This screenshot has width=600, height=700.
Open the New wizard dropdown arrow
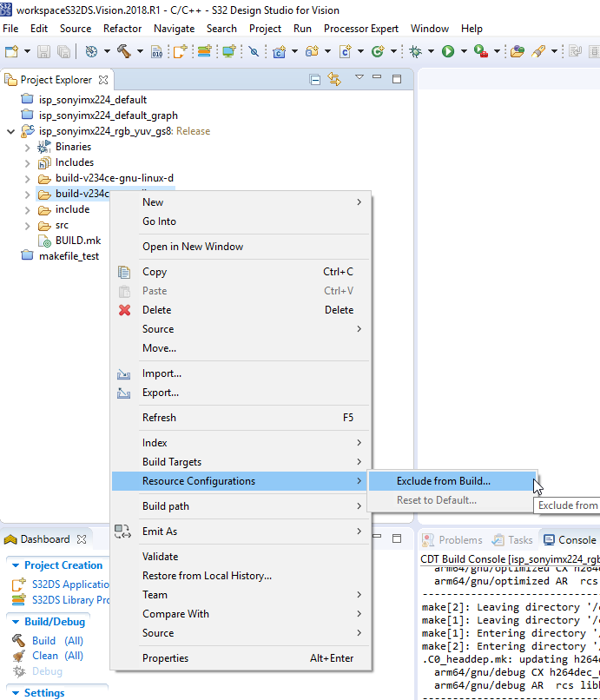27,51
